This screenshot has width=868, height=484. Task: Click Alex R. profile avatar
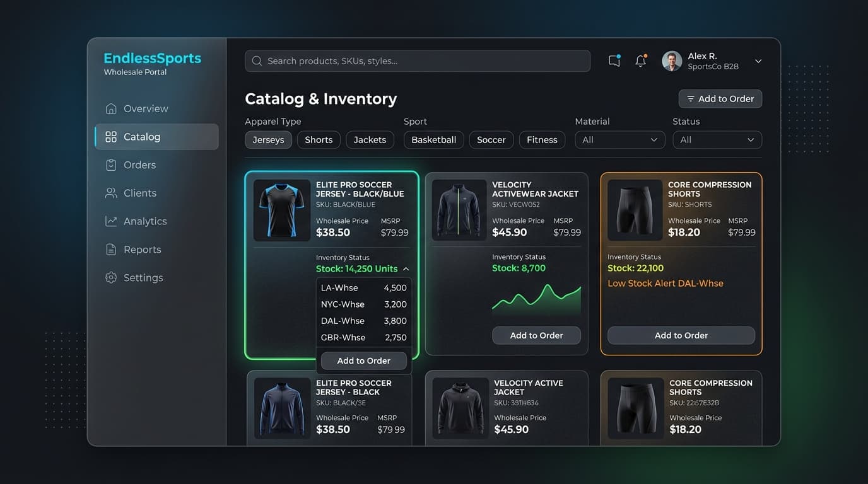coord(672,61)
